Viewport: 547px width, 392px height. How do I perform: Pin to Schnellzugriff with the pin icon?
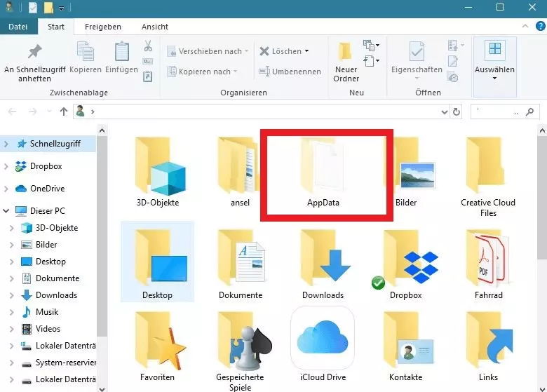(34, 53)
